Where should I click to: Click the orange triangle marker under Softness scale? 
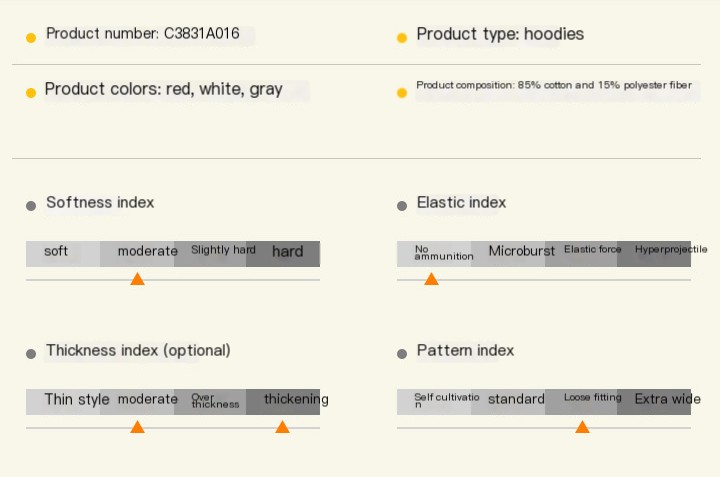click(137, 279)
